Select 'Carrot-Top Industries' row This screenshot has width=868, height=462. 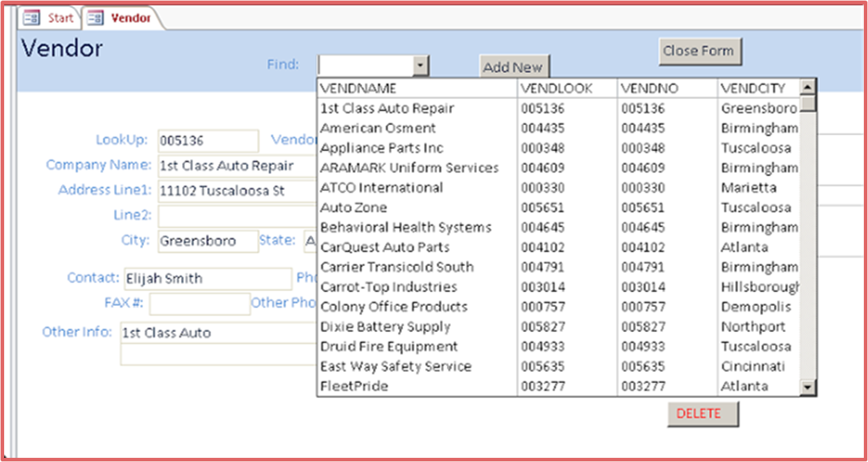pyautogui.click(x=558, y=287)
